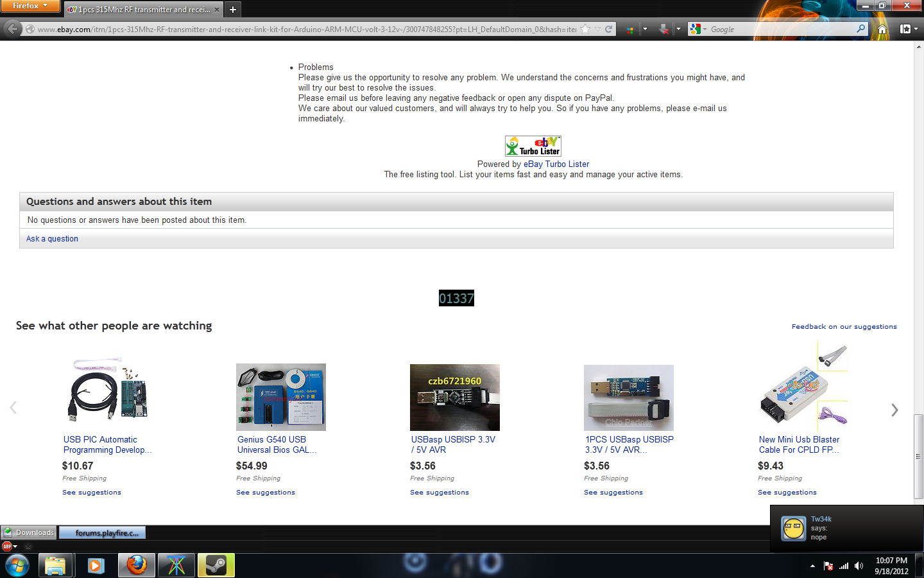Expand the download icon dropdown arrow

click(678, 29)
